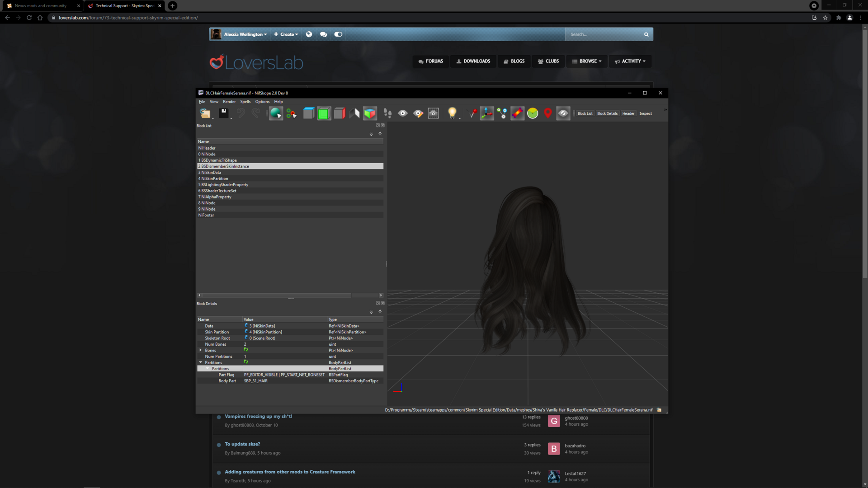Expand all in Block List panel
Viewport: 868px width, 488px height.
coord(371,134)
